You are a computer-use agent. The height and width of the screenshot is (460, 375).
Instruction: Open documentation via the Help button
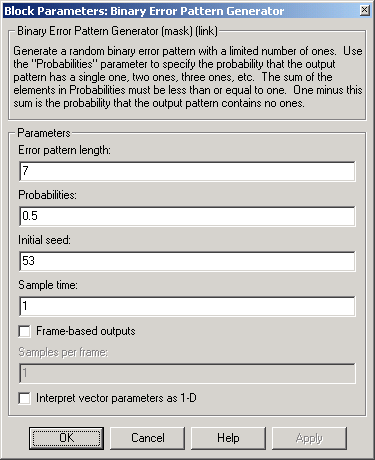[x=228, y=438]
